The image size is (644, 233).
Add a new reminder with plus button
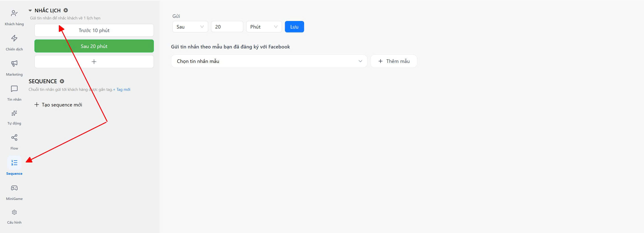(x=94, y=62)
